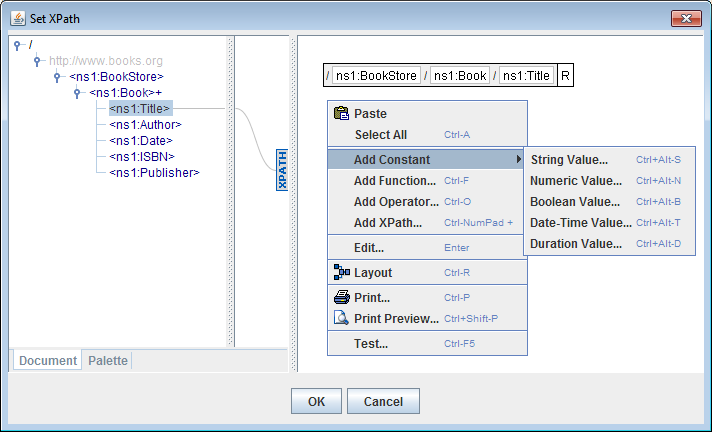Click the ns1:Book step in XPath expression
Screen dimensions: 712x432
coord(459,76)
